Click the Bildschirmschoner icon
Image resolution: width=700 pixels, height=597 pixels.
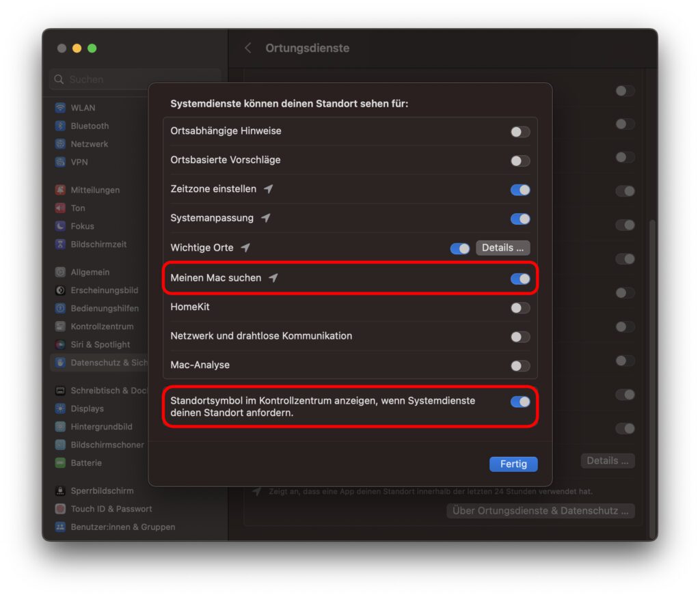tap(60, 445)
